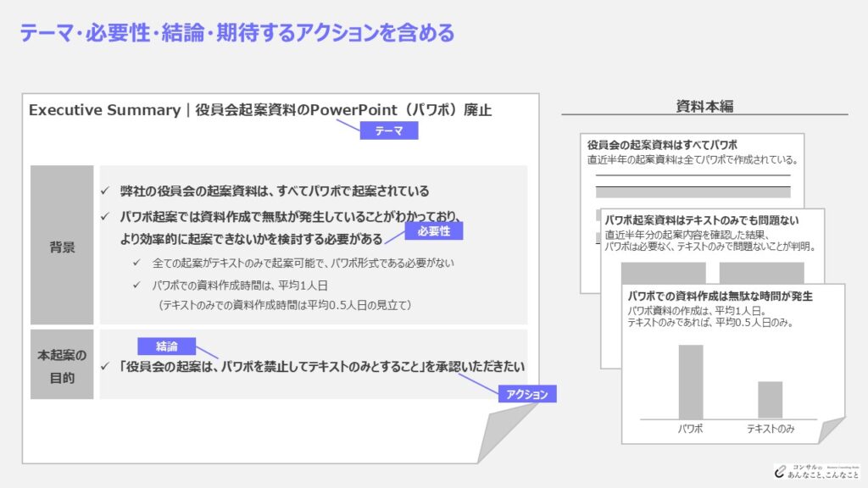Click the コンサルのあんなこと logo icon
The image size is (868, 488).
[x=781, y=471]
